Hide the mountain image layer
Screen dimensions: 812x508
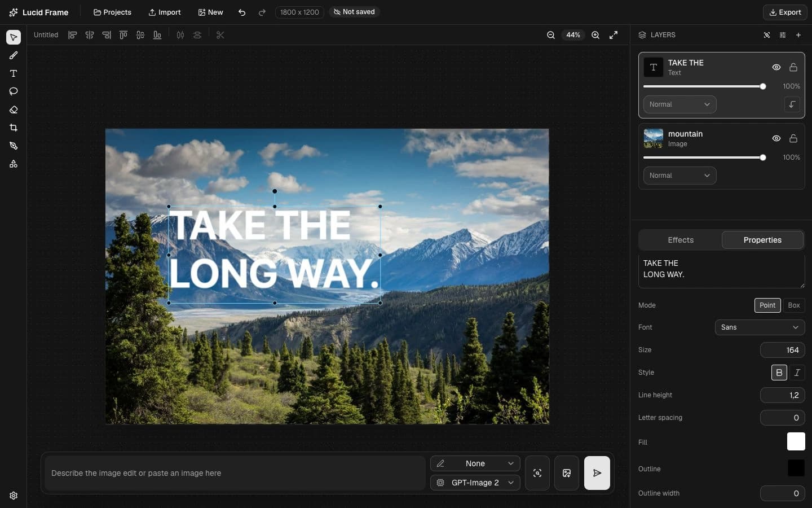click(776, 138)
